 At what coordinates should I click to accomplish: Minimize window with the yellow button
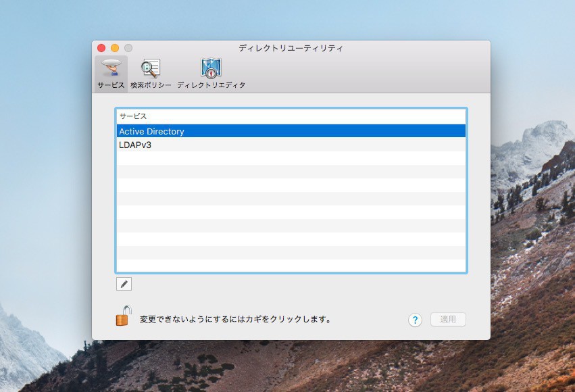pyautogui.click(x=115, y=48)
